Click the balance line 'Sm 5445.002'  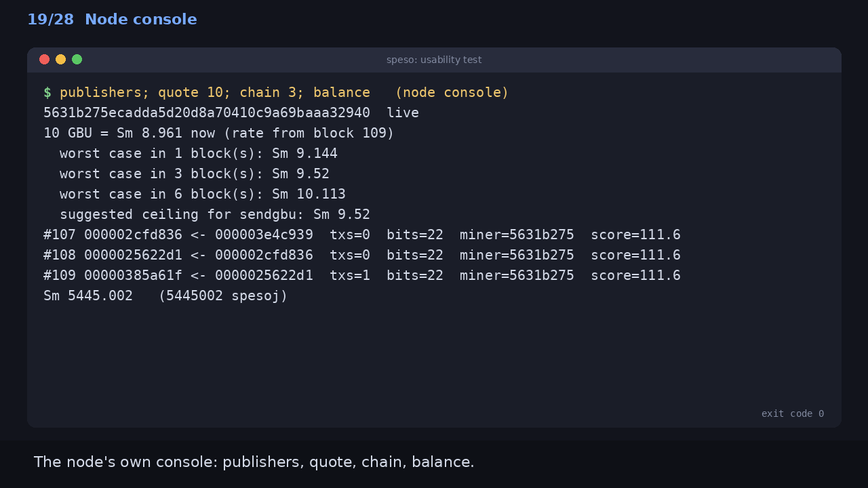pos(88,296)
